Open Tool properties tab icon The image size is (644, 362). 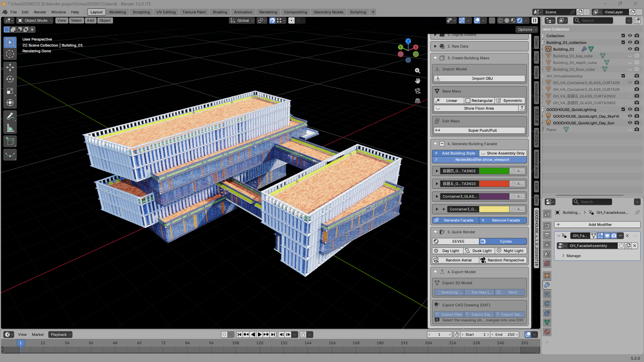tap(547, 214)
